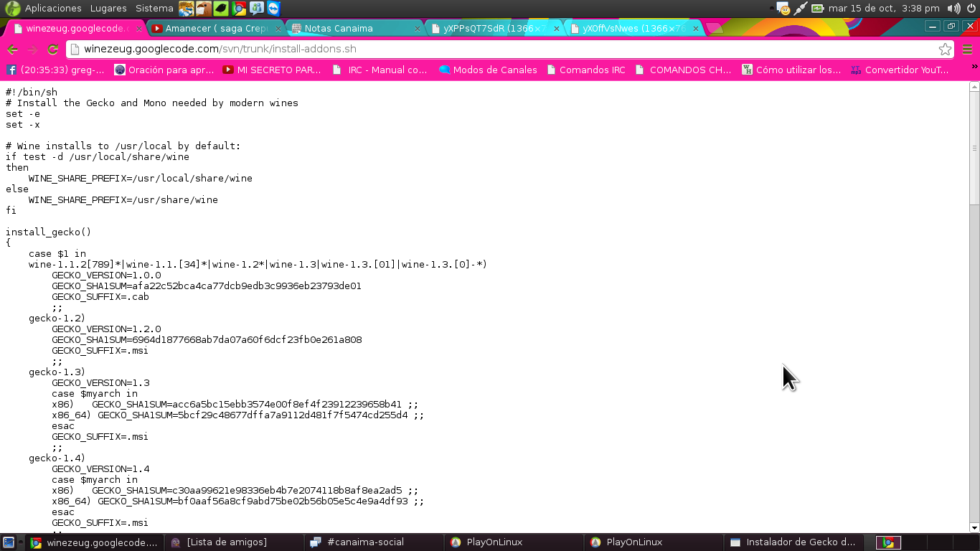Open the messaging smiley tray icon

(783, 9)
